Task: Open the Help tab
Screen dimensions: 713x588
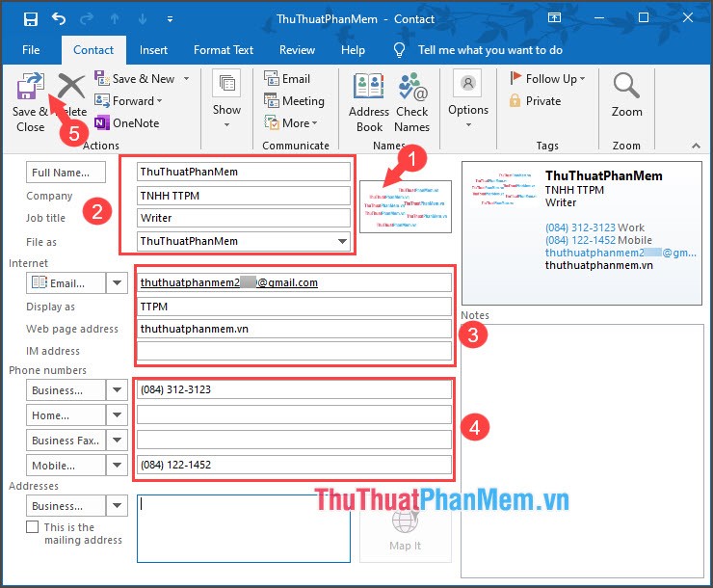Action: pos(353,50)
